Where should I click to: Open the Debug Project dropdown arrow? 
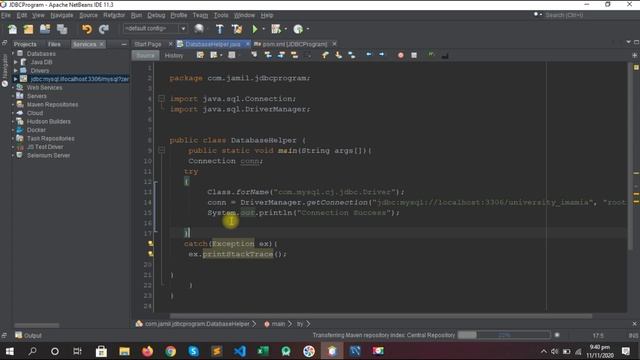pos(285,29)
